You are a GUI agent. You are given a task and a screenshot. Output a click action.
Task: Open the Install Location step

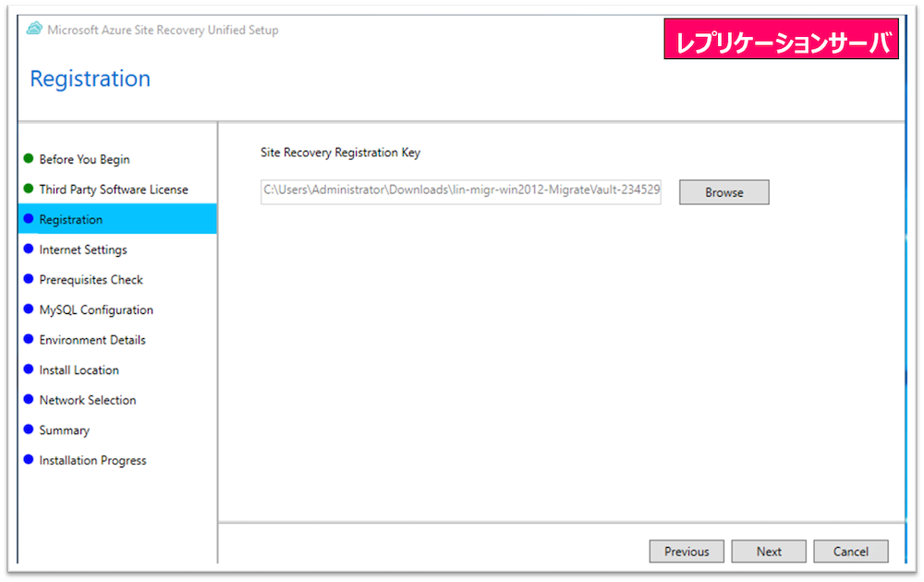(79, 370)
